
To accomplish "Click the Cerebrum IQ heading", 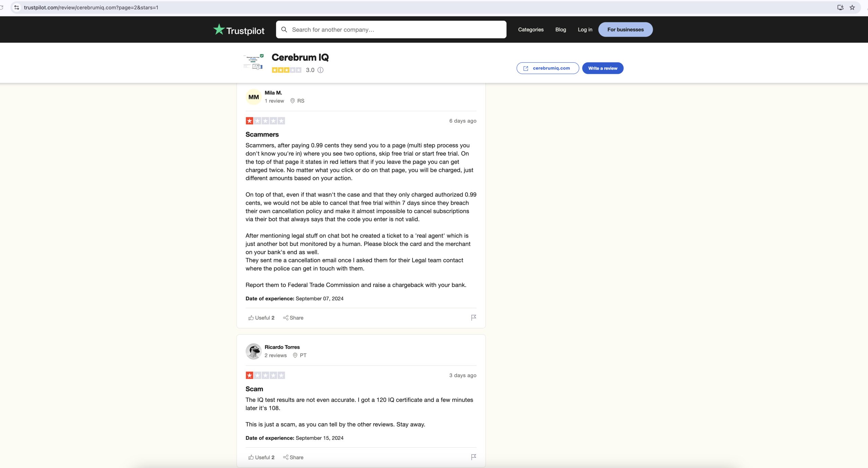I will coord(300,58).
